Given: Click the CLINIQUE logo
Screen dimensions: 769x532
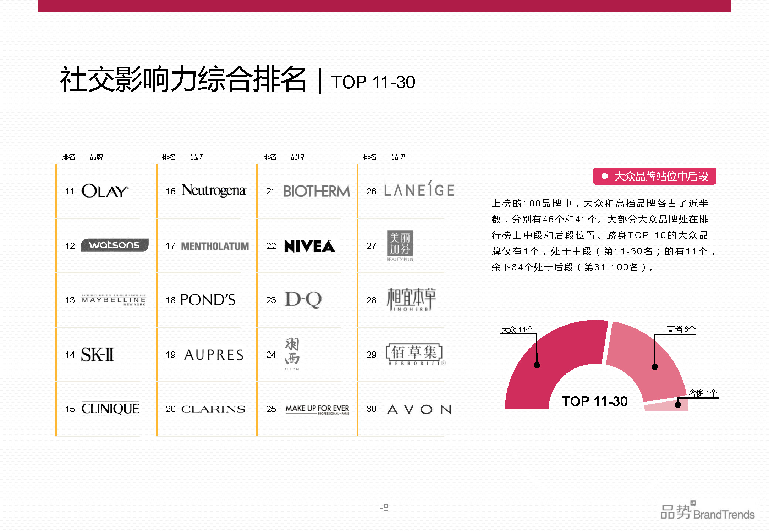Looking at the screenshot, I should click(x=111, y=409).
